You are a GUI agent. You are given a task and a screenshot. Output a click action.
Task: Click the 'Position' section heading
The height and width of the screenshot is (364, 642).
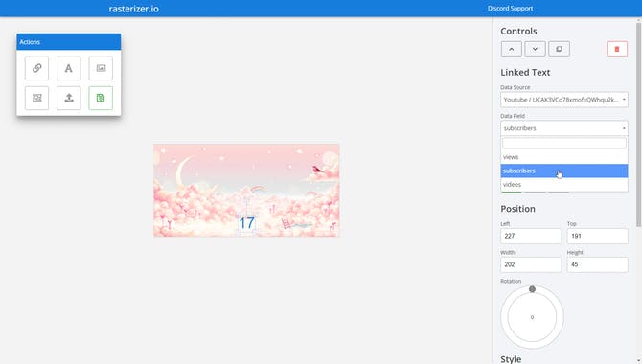click(517, 209)
